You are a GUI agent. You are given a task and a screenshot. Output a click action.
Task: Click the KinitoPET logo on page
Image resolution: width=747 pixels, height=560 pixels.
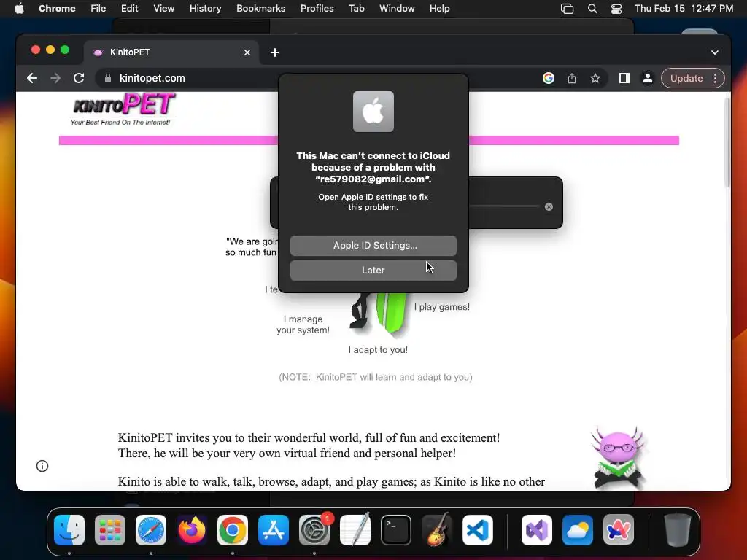123,109
